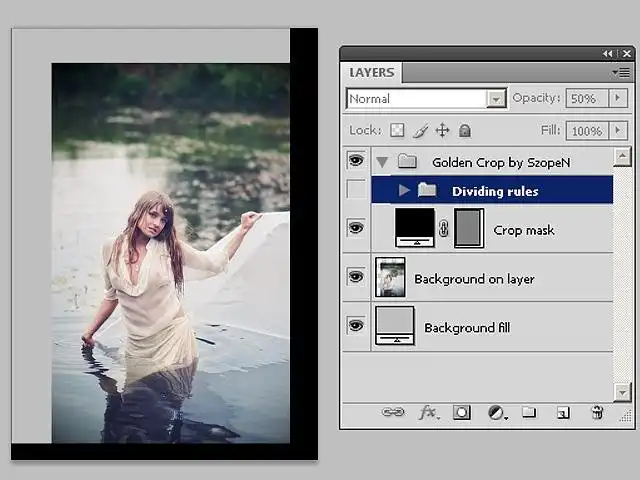Screen dimensions: 640x480
Task: Collapse the Golden Crop by SzopeN group
Action: click(x=382, y=162)
